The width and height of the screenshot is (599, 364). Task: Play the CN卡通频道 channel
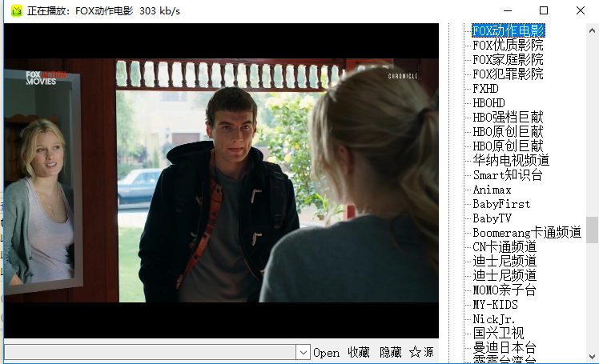click(505, 247)
